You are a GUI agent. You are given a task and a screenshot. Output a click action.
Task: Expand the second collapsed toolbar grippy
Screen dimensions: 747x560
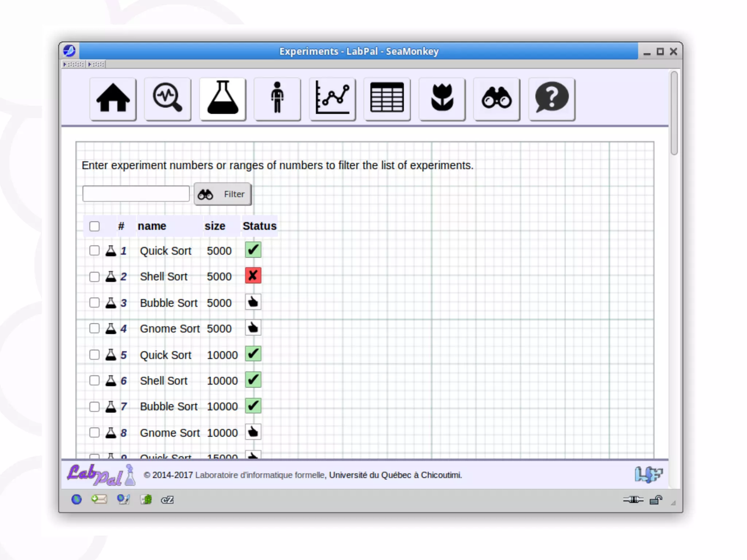(x=96, y=65)
